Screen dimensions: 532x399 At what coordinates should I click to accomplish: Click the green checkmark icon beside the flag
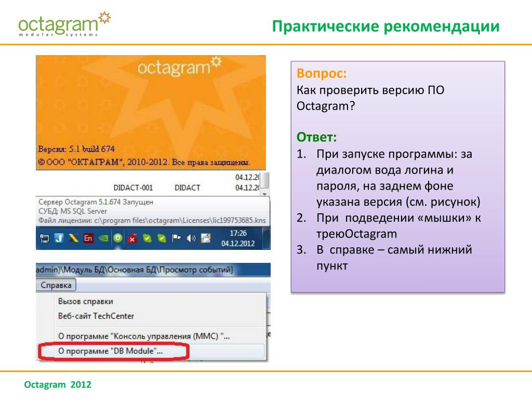[x=162, y=238]
